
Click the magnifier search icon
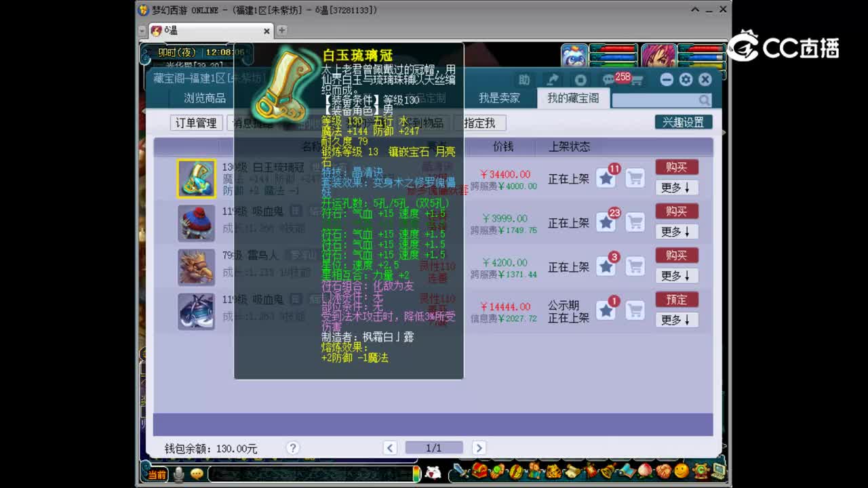tap(705, 100)
